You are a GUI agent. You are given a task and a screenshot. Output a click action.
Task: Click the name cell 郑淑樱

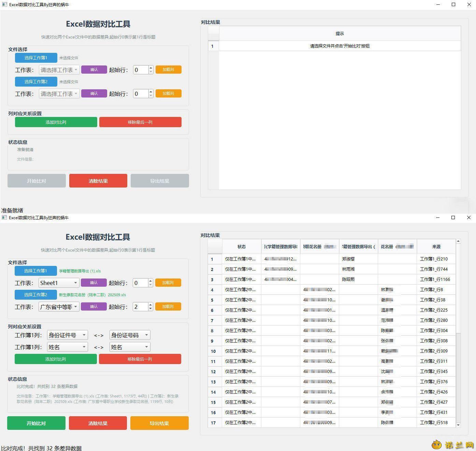pyautogui.click(x=358, y=259)
